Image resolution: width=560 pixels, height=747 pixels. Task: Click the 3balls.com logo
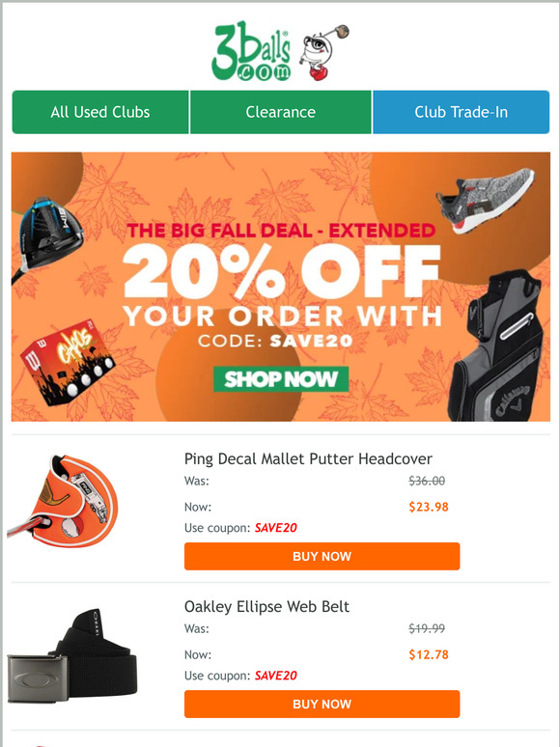(251, 51)
